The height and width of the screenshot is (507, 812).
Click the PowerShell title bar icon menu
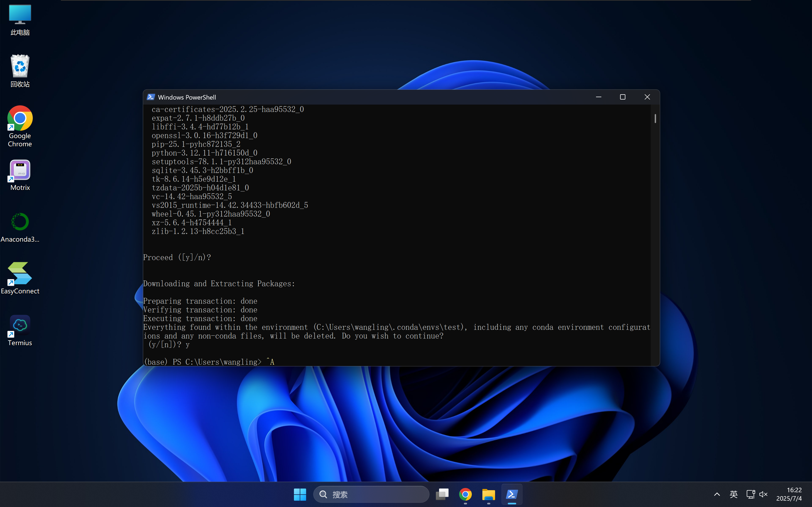click(x=151, y=97)
